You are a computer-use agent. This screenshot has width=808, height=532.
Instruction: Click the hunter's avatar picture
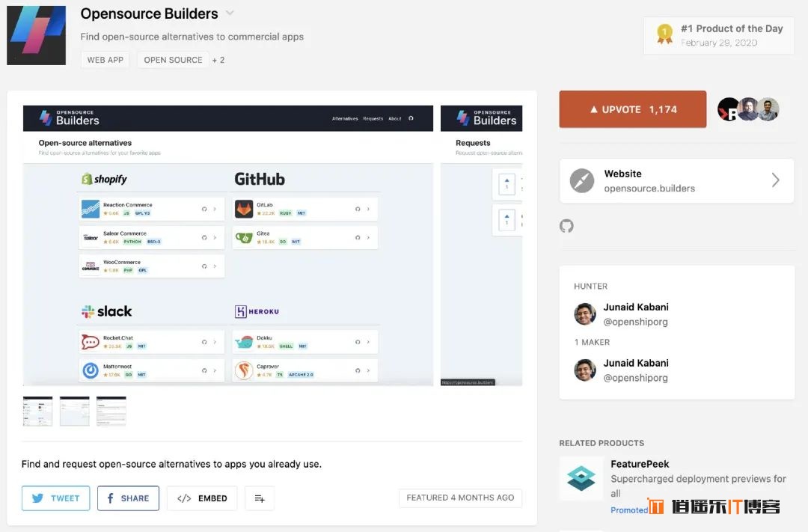pyautogui.click(x=585, y=314)
